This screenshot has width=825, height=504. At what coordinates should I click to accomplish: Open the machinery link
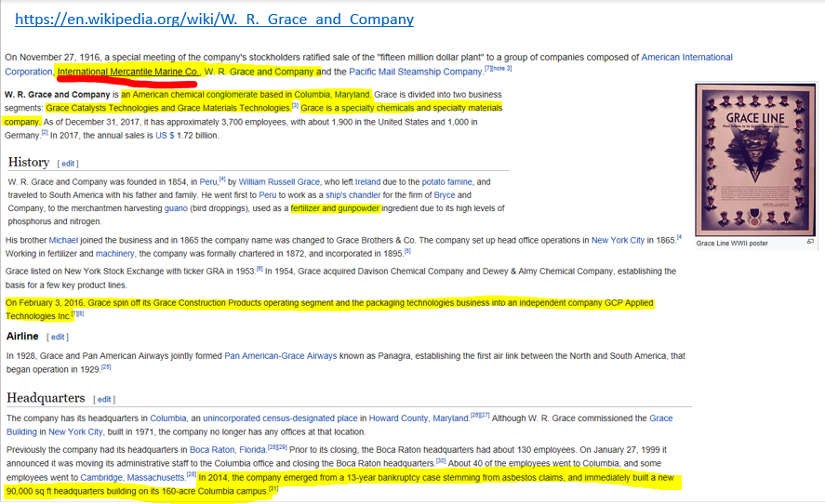(114, 254)
